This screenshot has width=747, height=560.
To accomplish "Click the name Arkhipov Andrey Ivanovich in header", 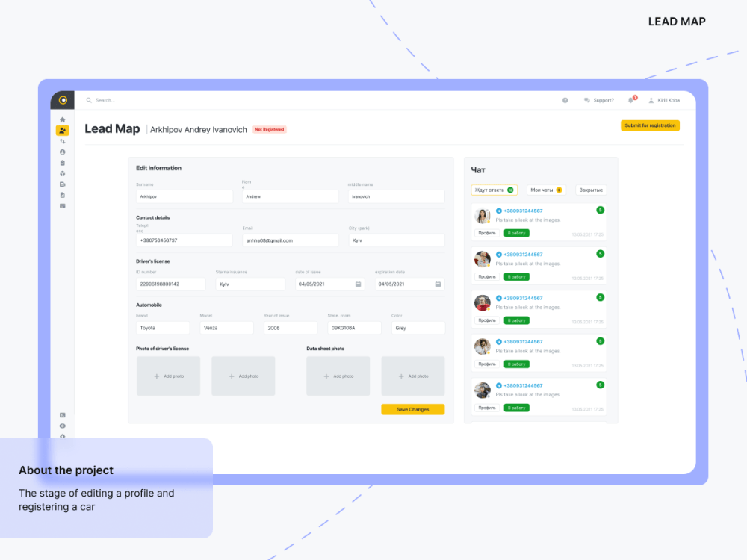I will (x=199, y=129).
